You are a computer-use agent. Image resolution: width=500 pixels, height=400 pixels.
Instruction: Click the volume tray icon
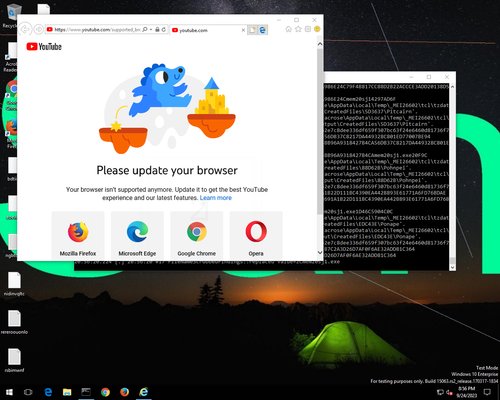449,392
